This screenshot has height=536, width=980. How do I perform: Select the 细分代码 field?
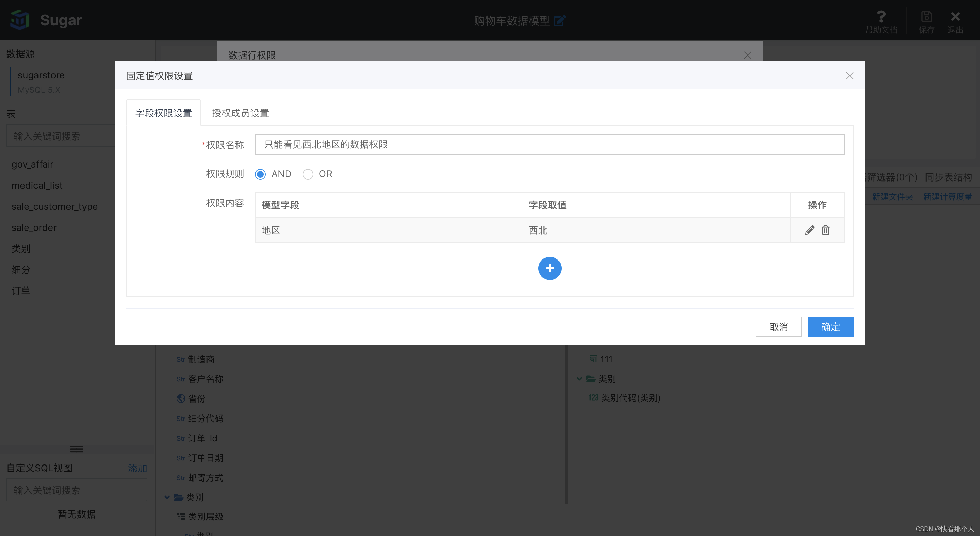pyautogui.click(x=205, y=419)
